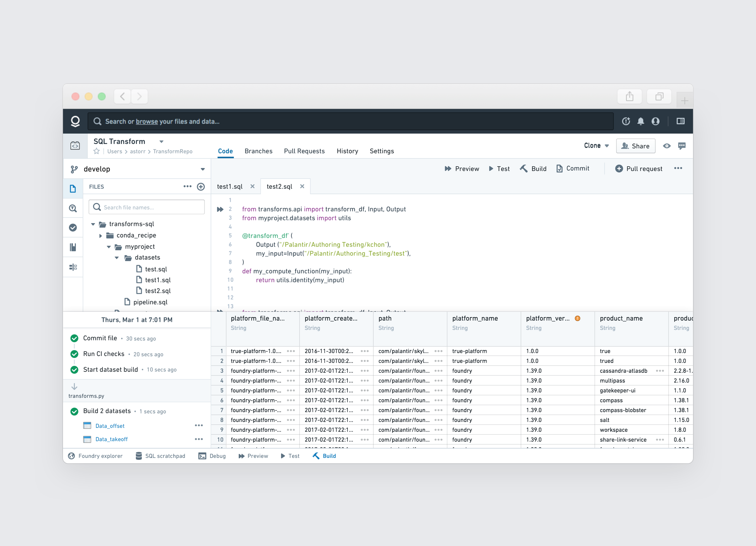Screen dimensions: 756x546
Task: Switch to the test1.sql editor tab
Action: coord(230,187)
